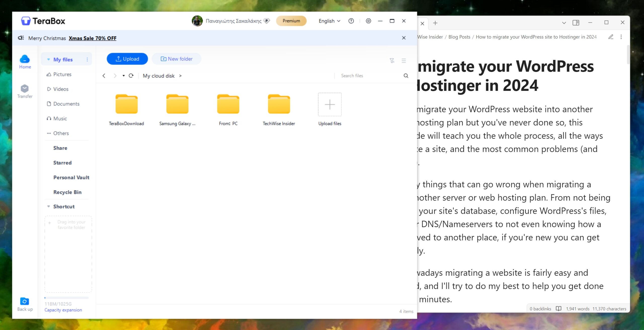Click the Upload icon to add files
Image resolution: width=644 pixels, height=330 pixels.
click(128, 58)
